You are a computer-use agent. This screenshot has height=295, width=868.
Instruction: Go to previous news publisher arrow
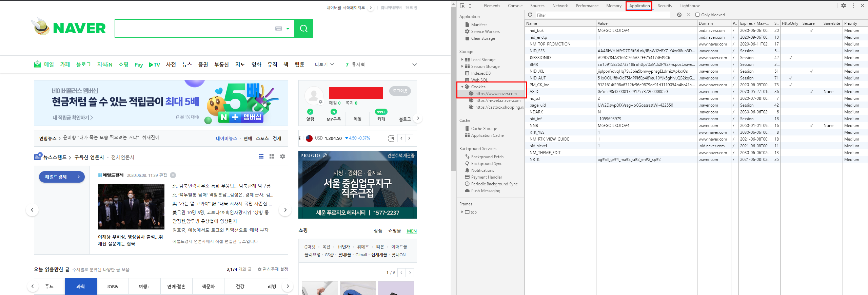(32, 210)
